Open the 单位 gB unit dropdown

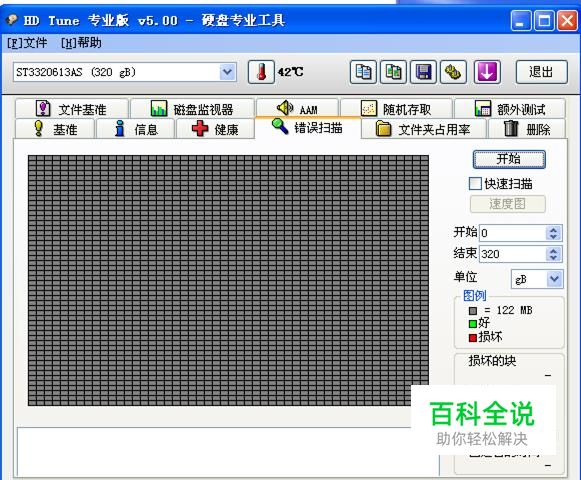[537, 279]
